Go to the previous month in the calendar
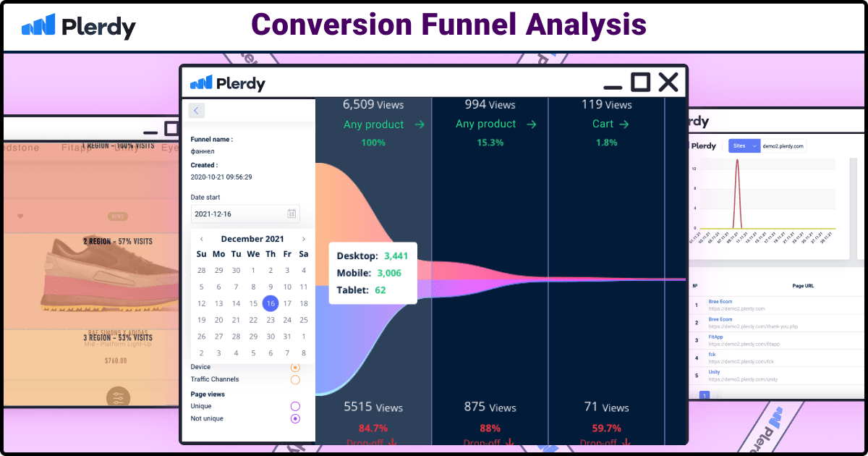Screen dimensions: 868x456 point(203,238)
